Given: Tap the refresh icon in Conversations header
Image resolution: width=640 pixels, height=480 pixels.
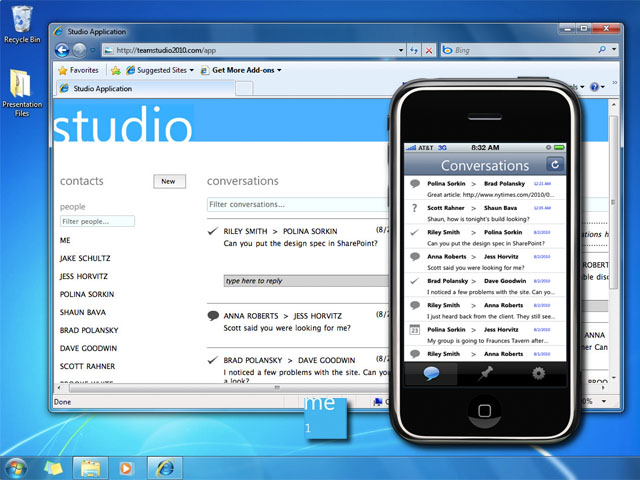Looking at the screenshot, I should (555, 165).
